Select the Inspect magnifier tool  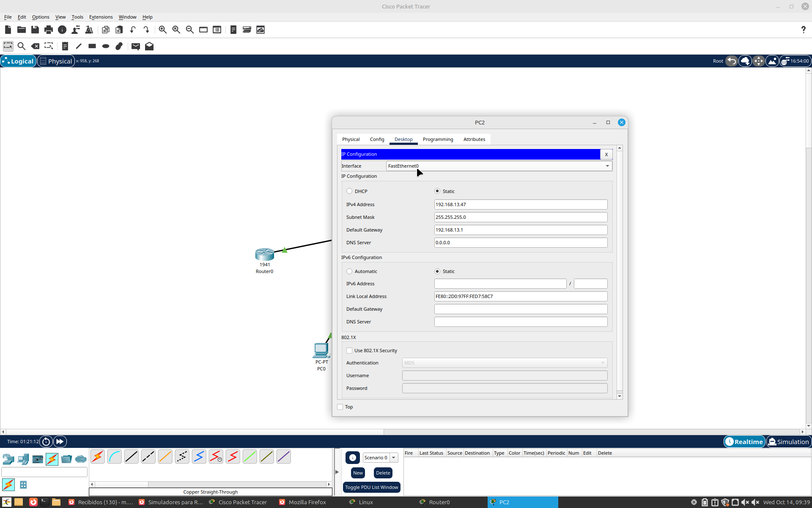pos(22,46)
